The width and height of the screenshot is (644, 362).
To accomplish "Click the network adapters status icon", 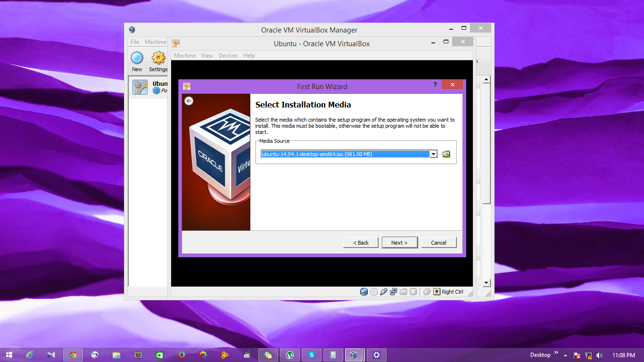I will [394, 292].
